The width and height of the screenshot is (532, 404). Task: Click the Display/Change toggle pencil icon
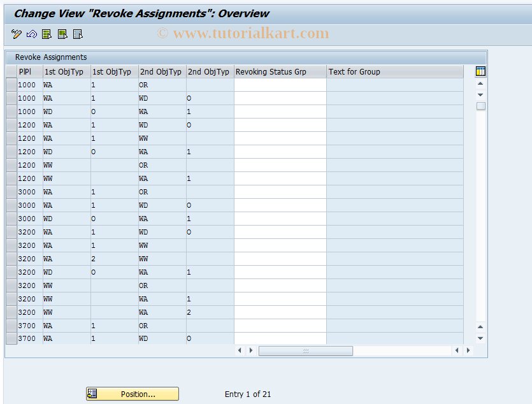coord(16,34)
